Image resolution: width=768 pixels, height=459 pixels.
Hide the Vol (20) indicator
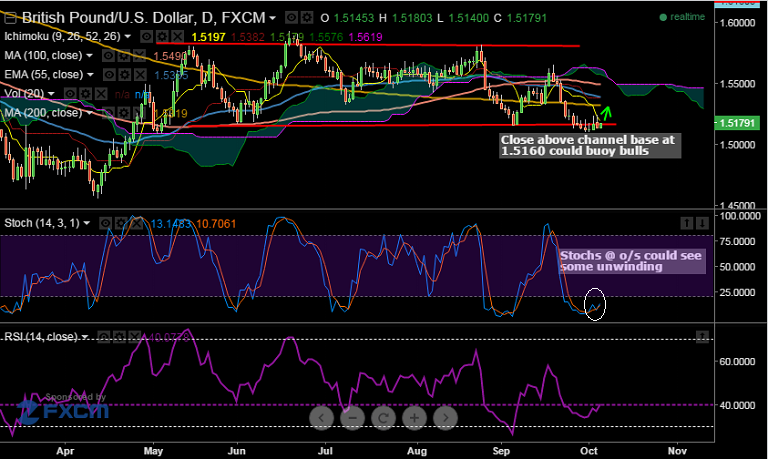tap(70, 94)
